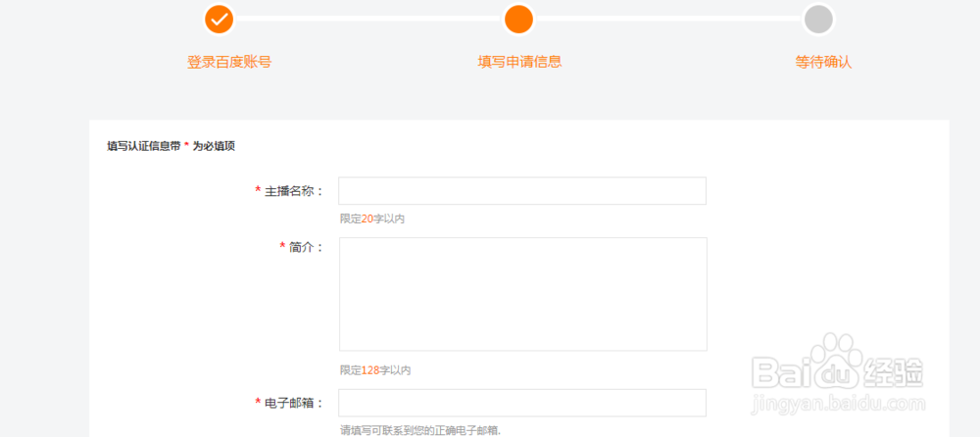Viewport: 980px width, 437px height.
Task: Focus the 主播名称 input field
Action: 522,191
